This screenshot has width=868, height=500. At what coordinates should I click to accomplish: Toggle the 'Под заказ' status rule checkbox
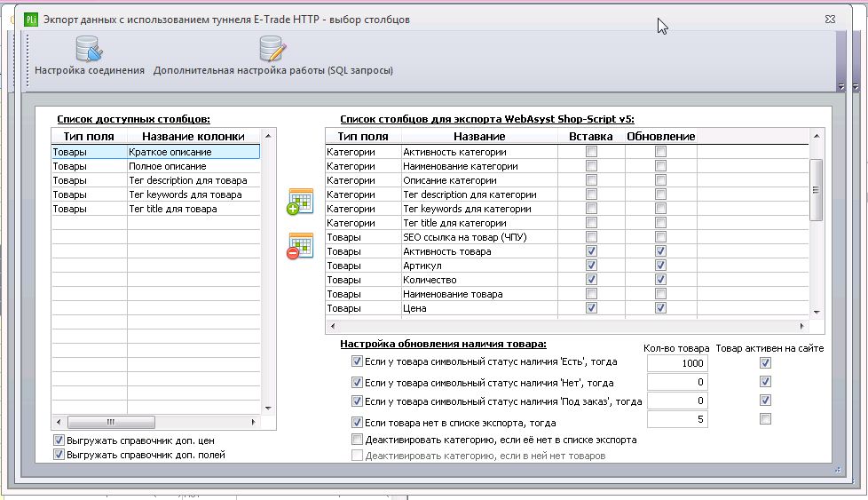357,401
